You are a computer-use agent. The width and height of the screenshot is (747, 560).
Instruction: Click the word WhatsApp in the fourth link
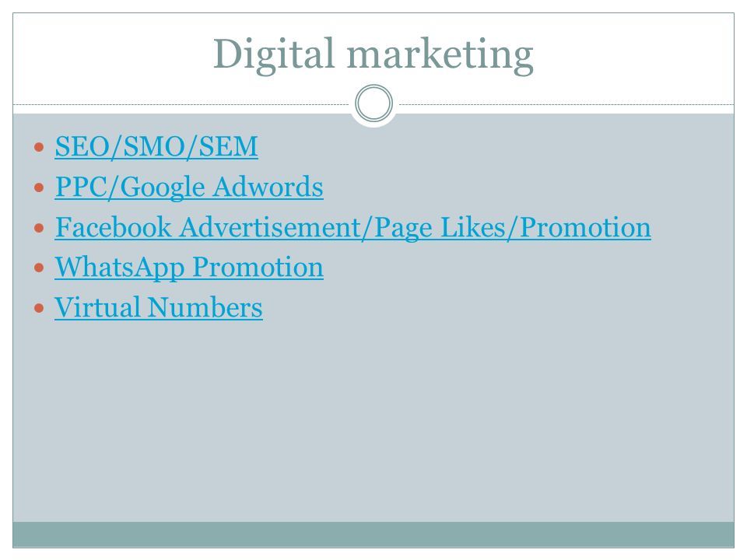point(120,267)
